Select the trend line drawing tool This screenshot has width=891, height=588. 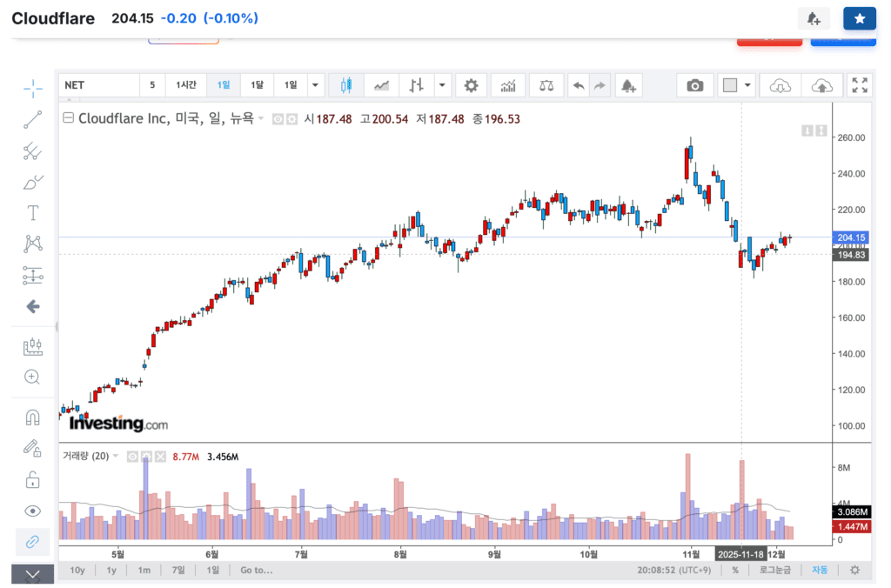(33, 120)
